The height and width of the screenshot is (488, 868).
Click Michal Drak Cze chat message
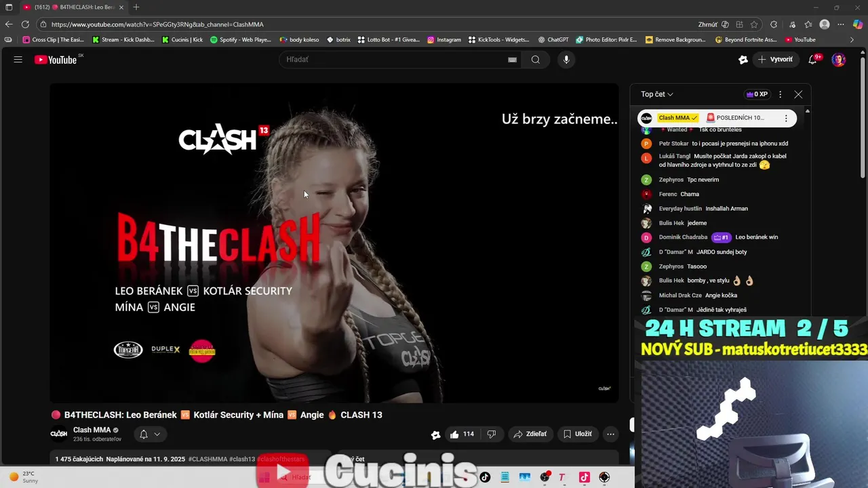pos(719,296)
